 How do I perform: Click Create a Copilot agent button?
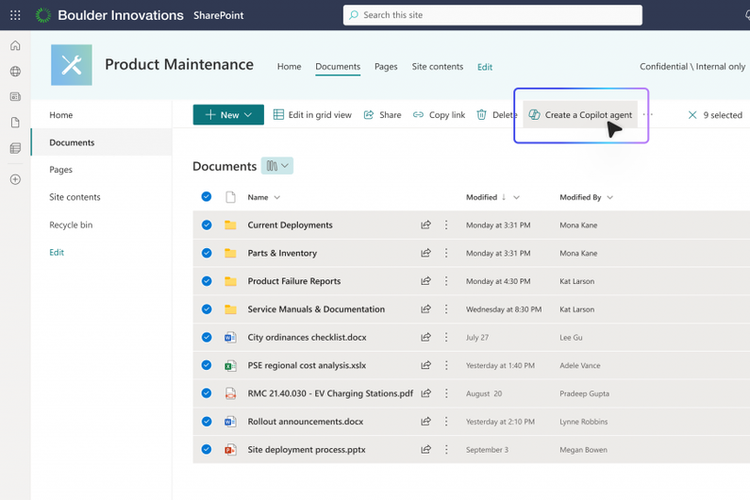pos(580,115)
